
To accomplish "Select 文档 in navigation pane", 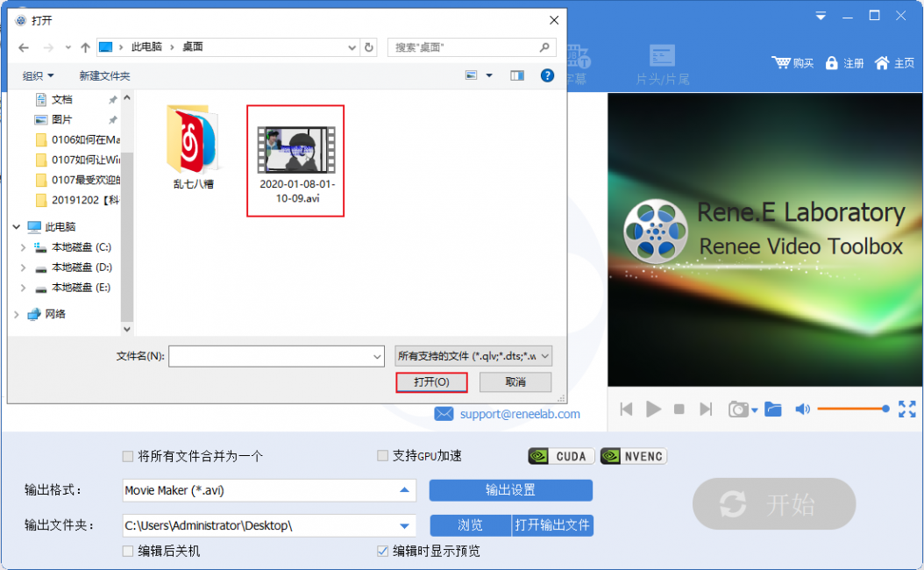I will pos(62,100).
